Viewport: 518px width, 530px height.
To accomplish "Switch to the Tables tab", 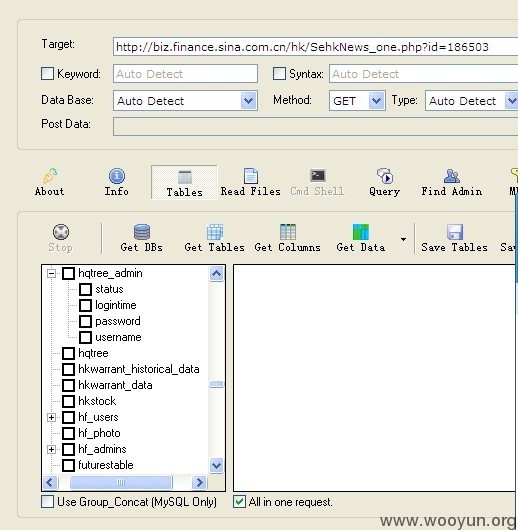I will (x=184, y=182).
